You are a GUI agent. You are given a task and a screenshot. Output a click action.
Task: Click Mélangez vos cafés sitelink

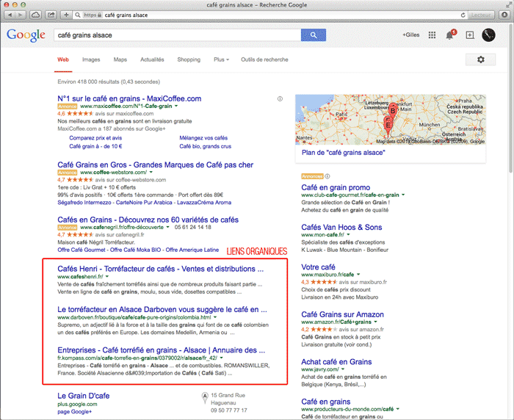(203, 138)
